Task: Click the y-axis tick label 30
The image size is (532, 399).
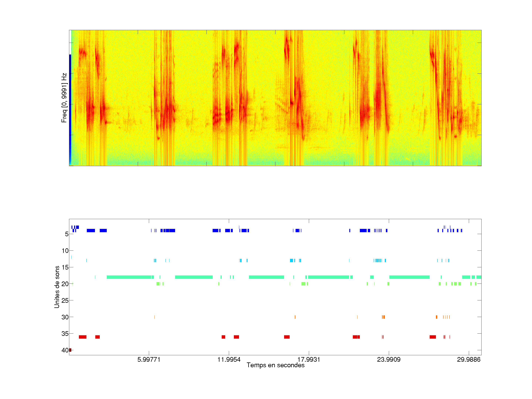Action: 65,317
